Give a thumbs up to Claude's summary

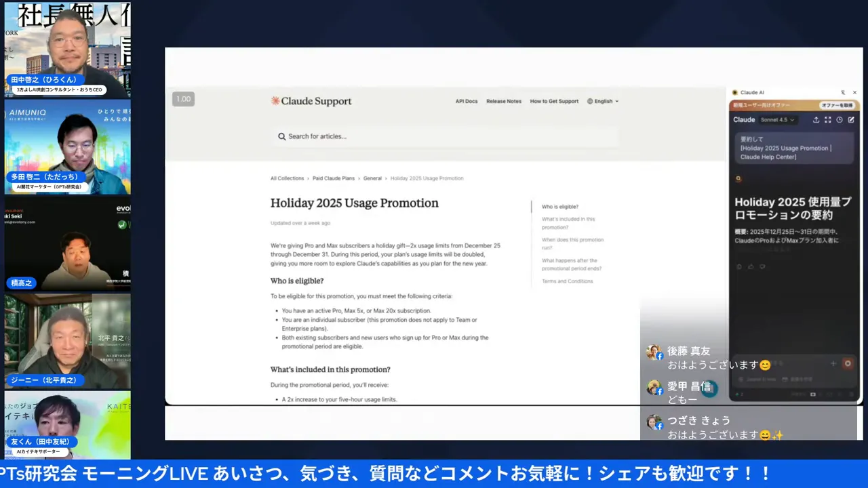click(x=751, y=266)
